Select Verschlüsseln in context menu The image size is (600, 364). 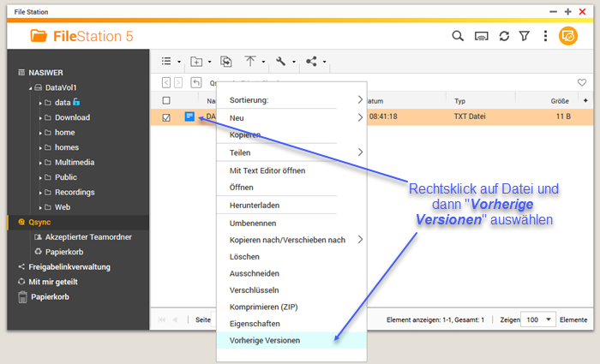click(x=291, y=290)
